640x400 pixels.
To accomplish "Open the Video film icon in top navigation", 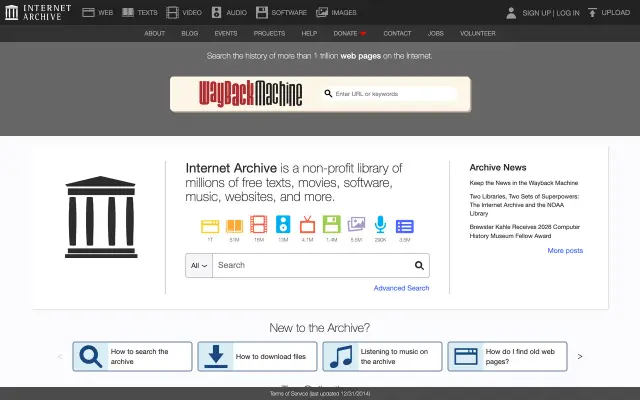I will [x=172, y=13].
